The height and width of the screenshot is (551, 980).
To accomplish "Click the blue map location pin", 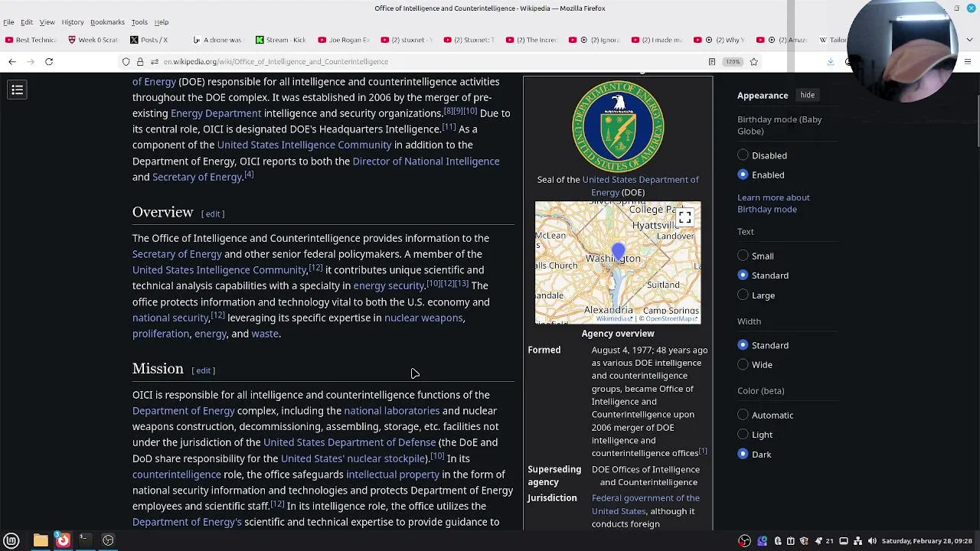I will click(x=618, y=251).
